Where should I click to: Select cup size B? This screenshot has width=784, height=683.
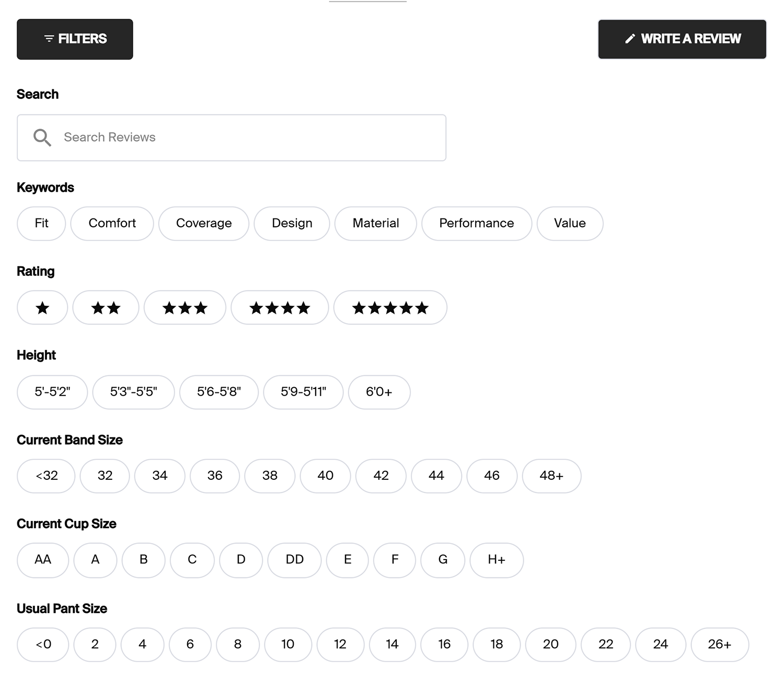[x=144, y=560]
